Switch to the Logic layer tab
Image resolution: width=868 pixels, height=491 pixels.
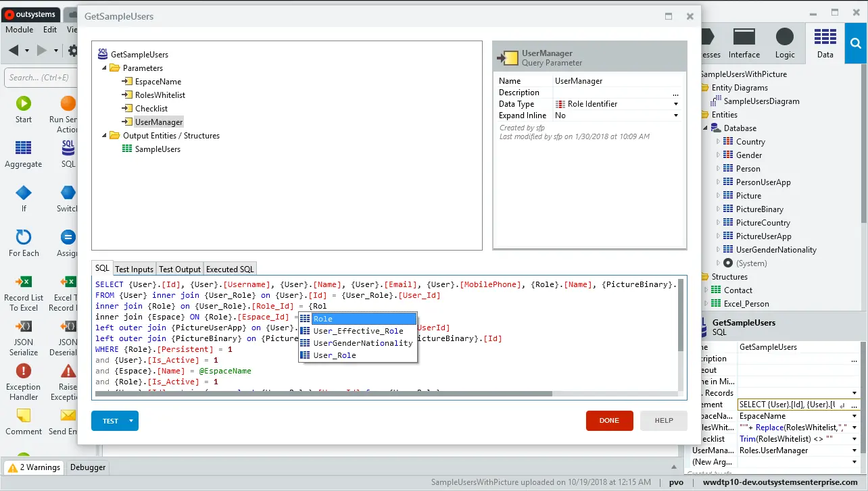[785, 43]
